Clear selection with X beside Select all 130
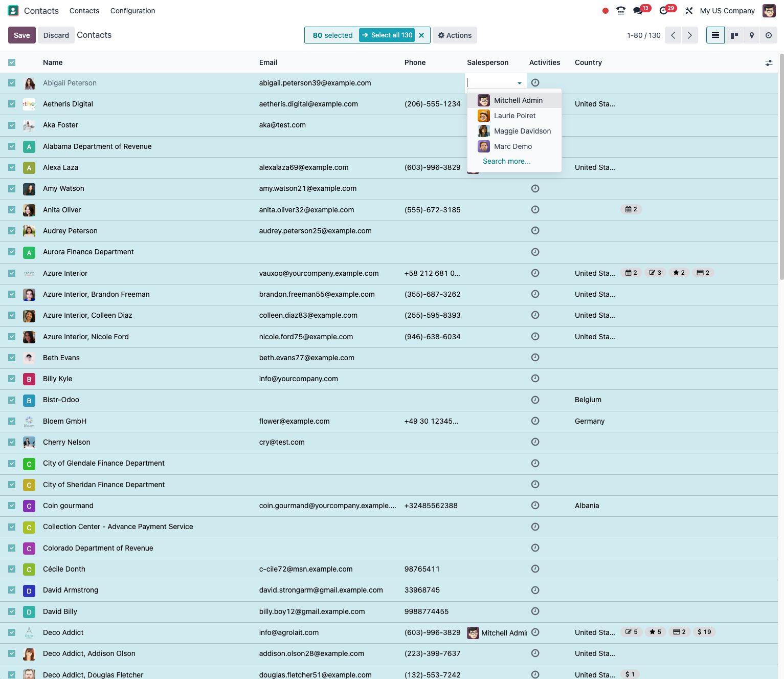Viewport: 784px width, 679px height. pyautogui.click(x=421, y=35)
